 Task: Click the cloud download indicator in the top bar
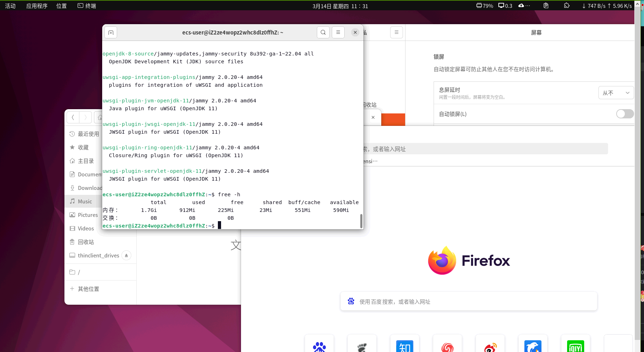tap(524, 6)
